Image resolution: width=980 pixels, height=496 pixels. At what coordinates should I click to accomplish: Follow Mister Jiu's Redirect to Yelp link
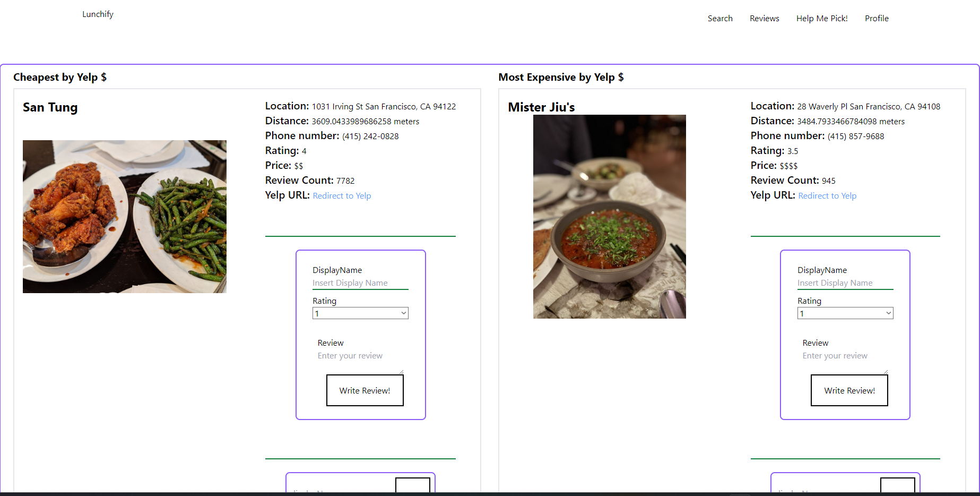click(x=827, y=196)
